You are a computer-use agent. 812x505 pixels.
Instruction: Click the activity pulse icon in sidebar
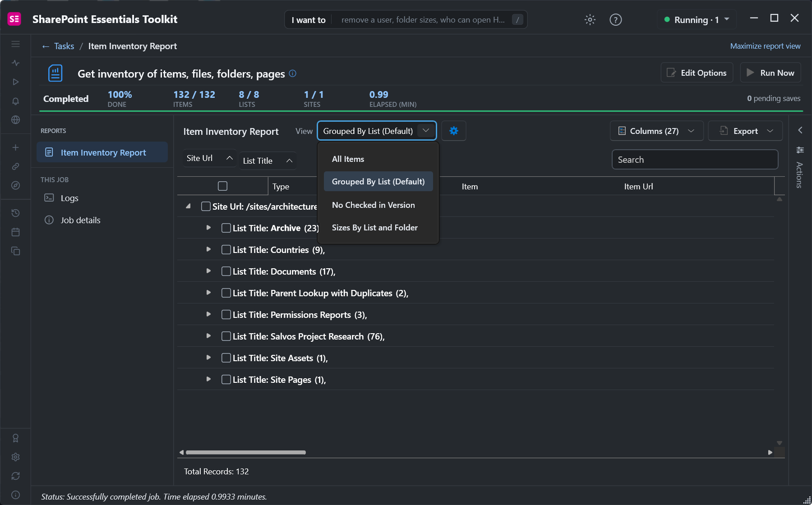tap(15, 63)
